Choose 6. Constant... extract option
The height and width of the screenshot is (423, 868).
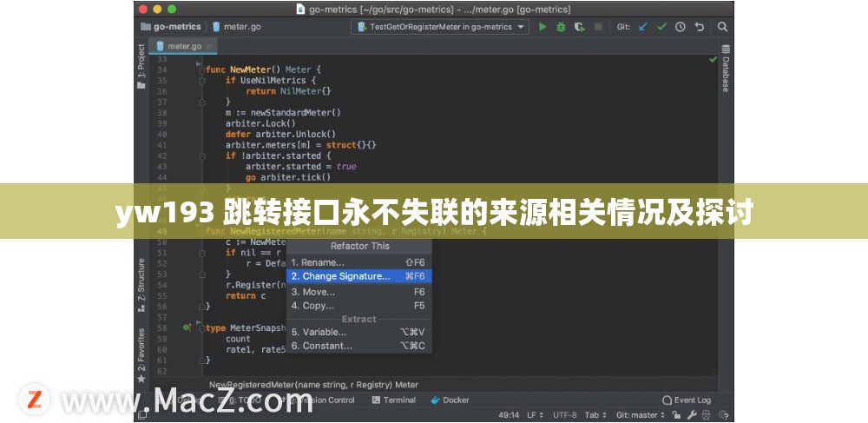coord(358,346)
